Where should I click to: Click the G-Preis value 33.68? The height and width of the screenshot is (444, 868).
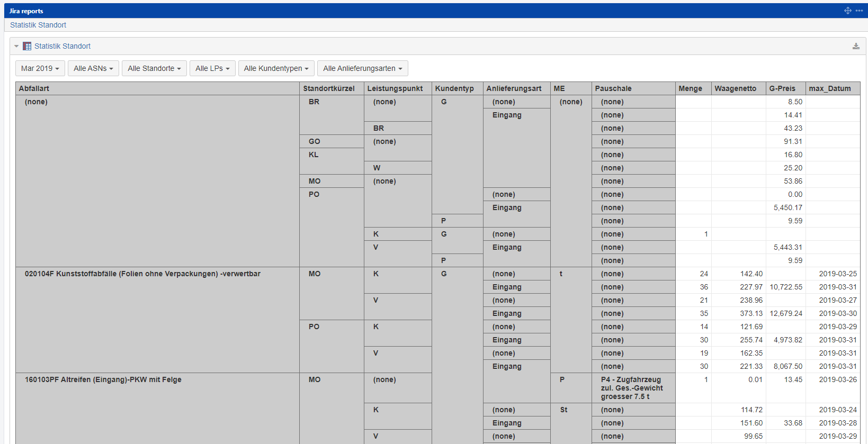(793, 423)
